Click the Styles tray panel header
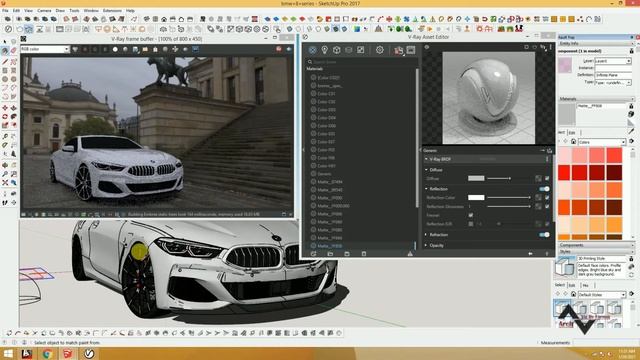This screenshot has height=360, width=640. click(596, 251)
